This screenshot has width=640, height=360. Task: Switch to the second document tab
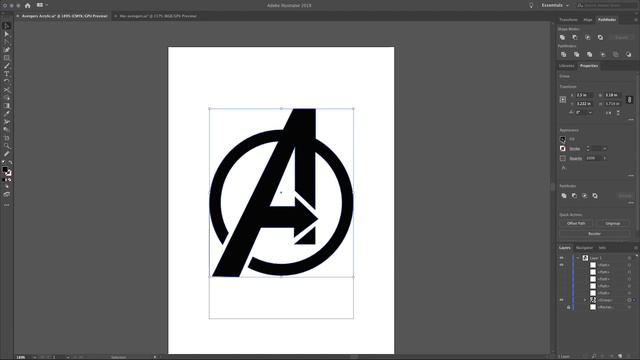[156, 16]
